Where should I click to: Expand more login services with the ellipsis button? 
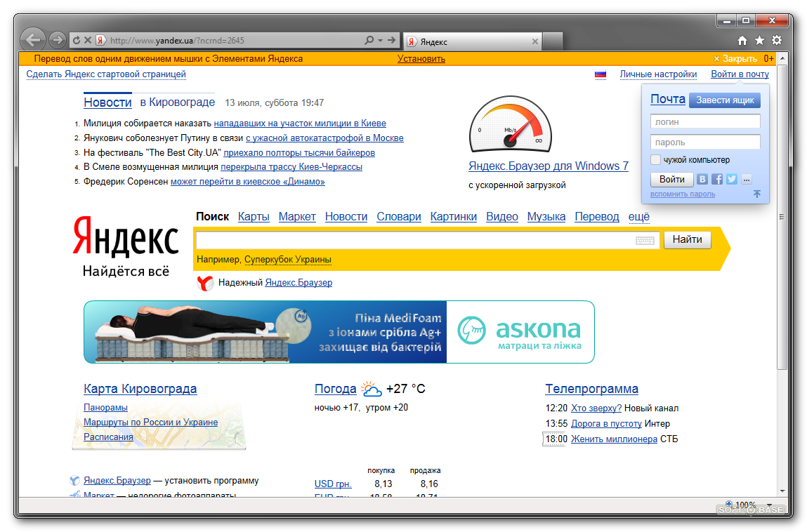pyautogui.click(x=746, y=179)
